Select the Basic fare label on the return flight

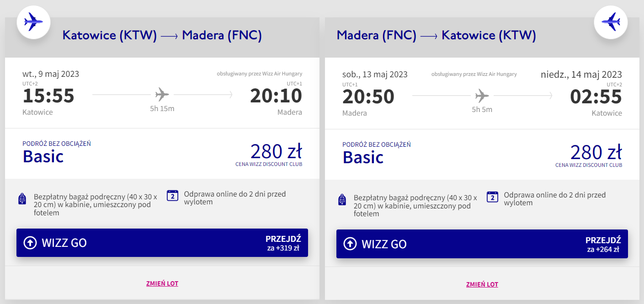363,157
